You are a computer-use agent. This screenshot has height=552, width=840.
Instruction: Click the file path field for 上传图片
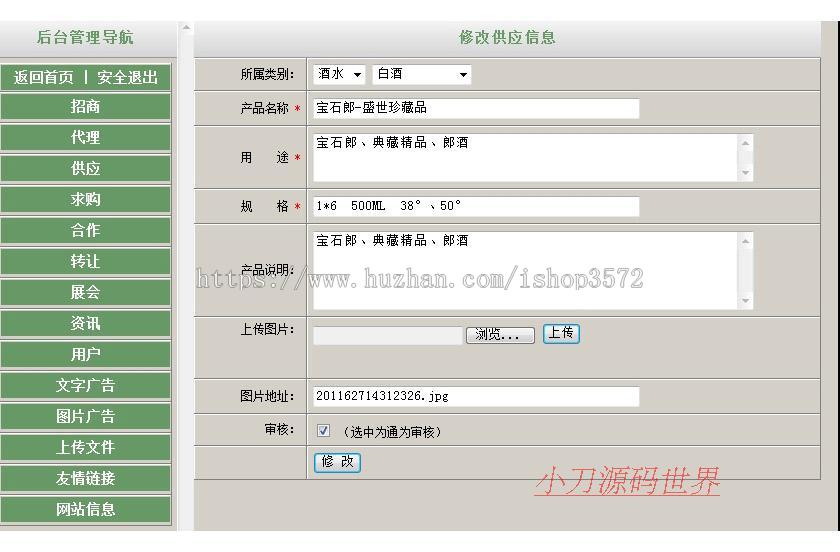(388, 335)
